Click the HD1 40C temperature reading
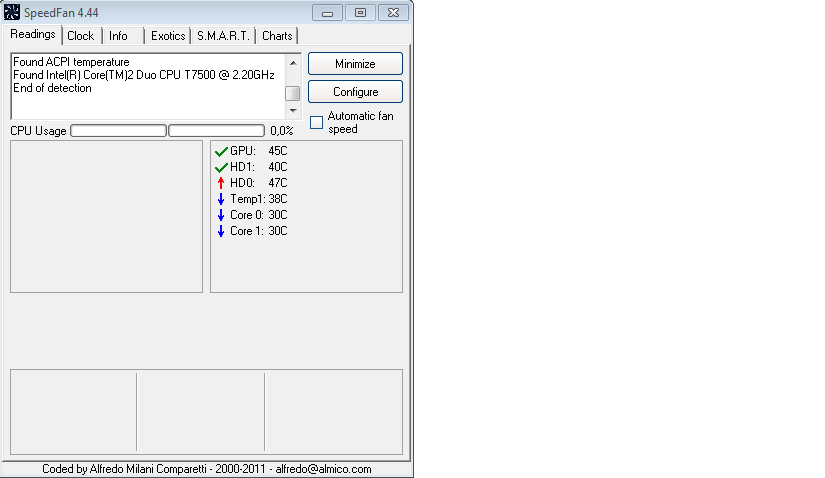Viewport: 825px width, 478px height. pos(258,167)
